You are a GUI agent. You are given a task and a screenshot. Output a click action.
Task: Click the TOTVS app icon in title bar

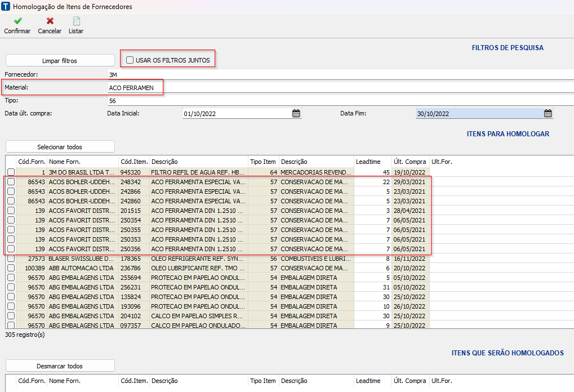[x=6, y=7]
